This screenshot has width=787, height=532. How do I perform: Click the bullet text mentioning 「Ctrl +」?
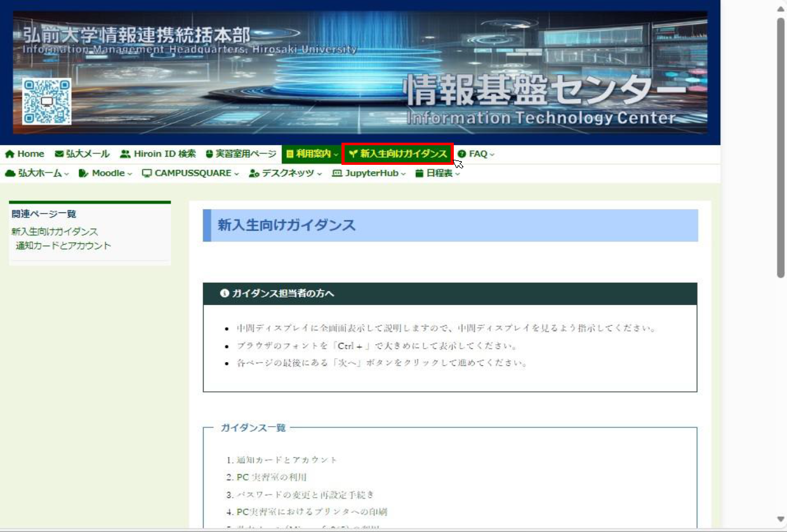point(377,346)
